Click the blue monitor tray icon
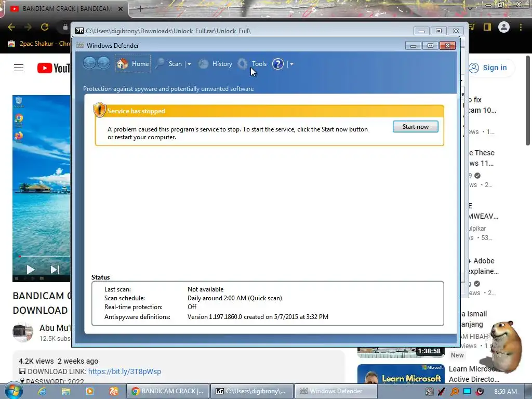The height and width of the screenshot is (399, 532). 467,391
